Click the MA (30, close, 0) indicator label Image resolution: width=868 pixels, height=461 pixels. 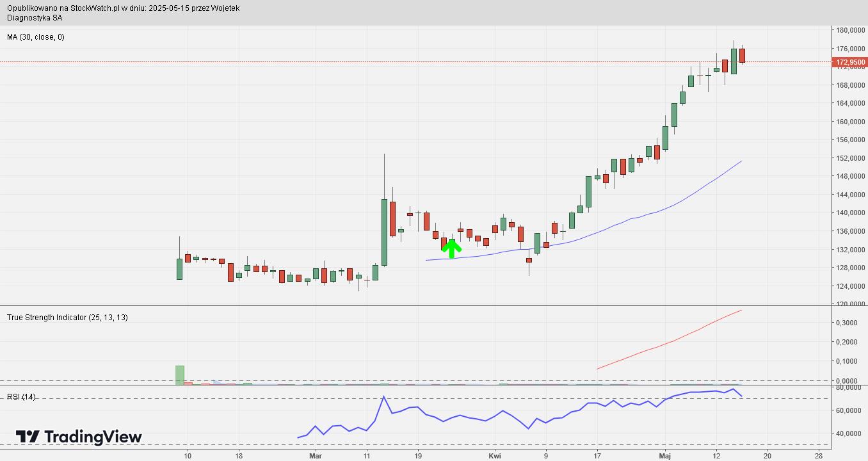(x=36, y=37)
